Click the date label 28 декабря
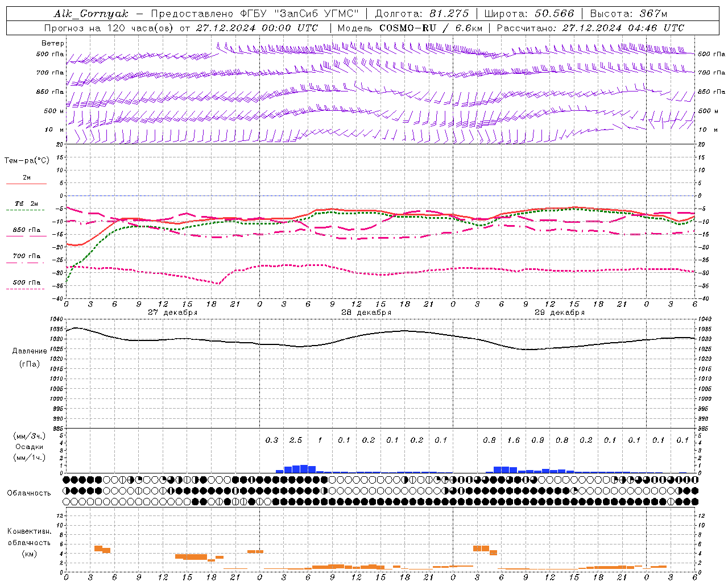This screenshot has height=582, width=728. [366, 313]
